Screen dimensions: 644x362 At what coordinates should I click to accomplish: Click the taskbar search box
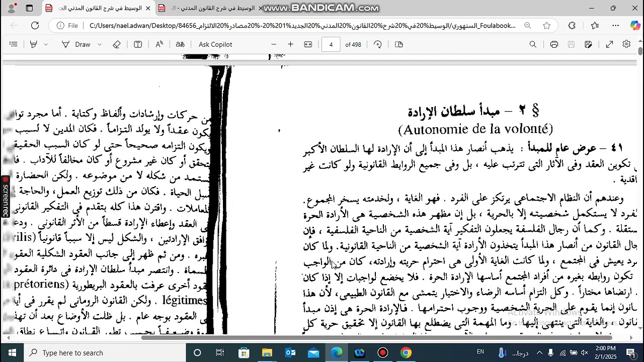(105, 352)
